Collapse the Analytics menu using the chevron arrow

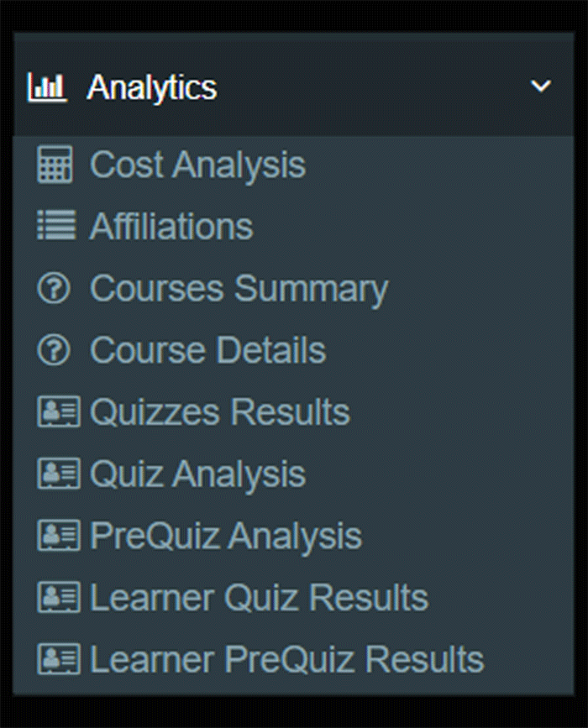(x=541, y=86)
